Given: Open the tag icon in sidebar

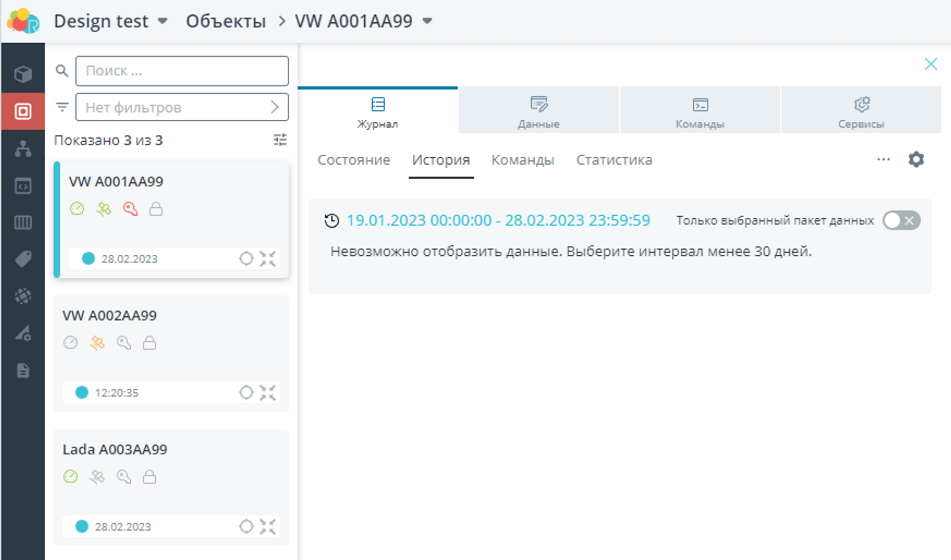Looking at the screenshot, I should (23, 259).
